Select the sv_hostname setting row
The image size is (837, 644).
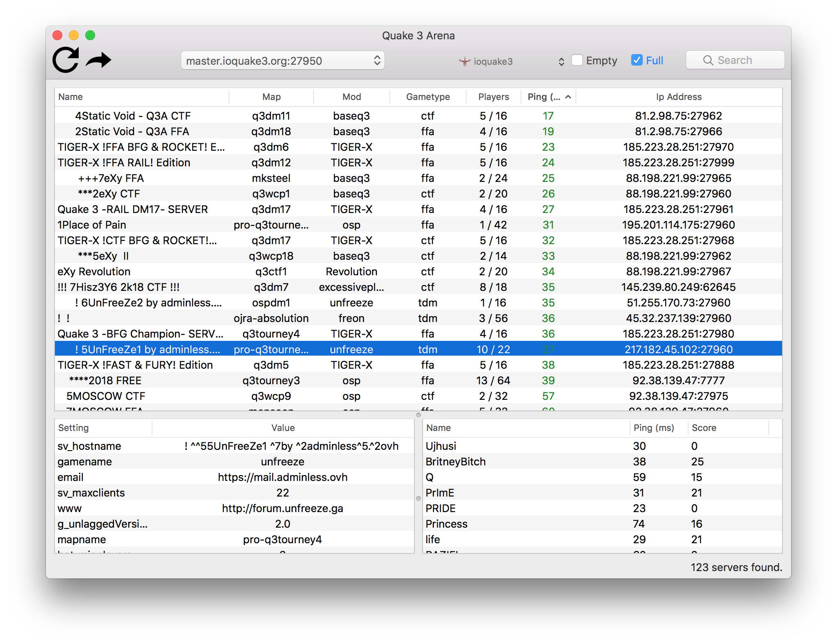234,446
